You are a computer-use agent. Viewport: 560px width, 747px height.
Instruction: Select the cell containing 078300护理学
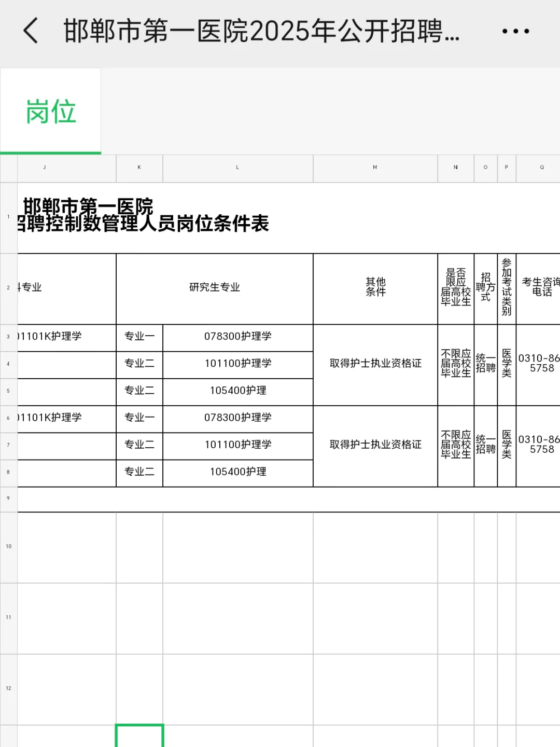(x=237, y=337)
